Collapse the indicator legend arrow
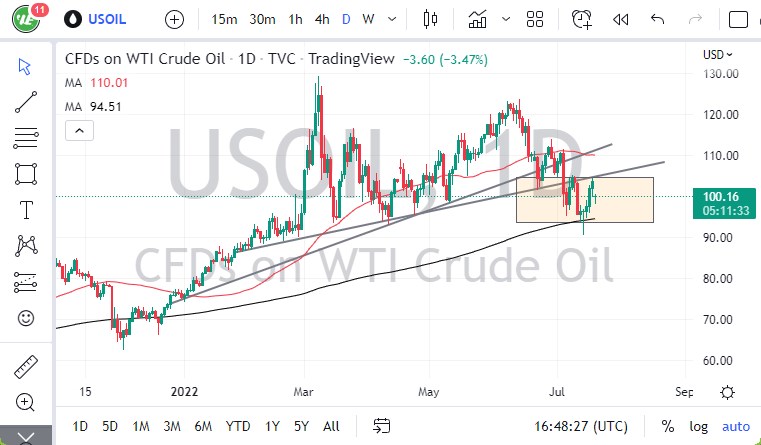This screenshot has width=761, height=445. click(x=79, y=130)
